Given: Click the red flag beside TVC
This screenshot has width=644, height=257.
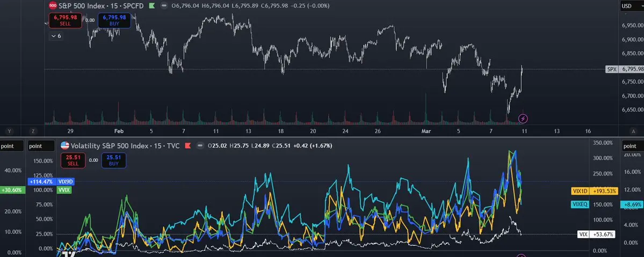Looking at the screenshot, I should pos(188,145).
